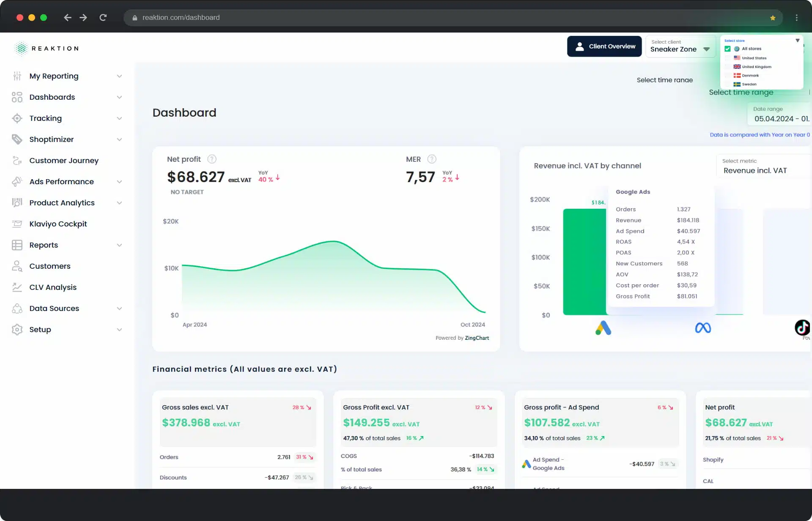Screen dimensions: 812x521
Task: Select the United States store option
Action: pos(751,58)
